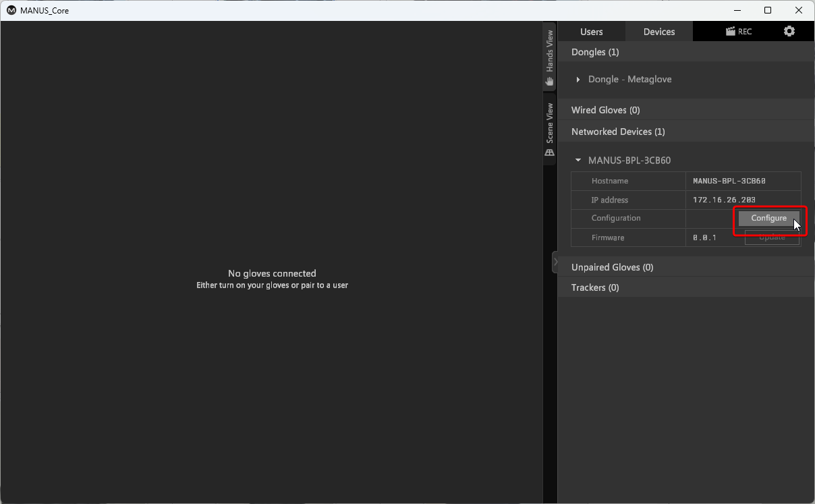Click the IP address value 172.16.26.203

(x=724, y=200)
